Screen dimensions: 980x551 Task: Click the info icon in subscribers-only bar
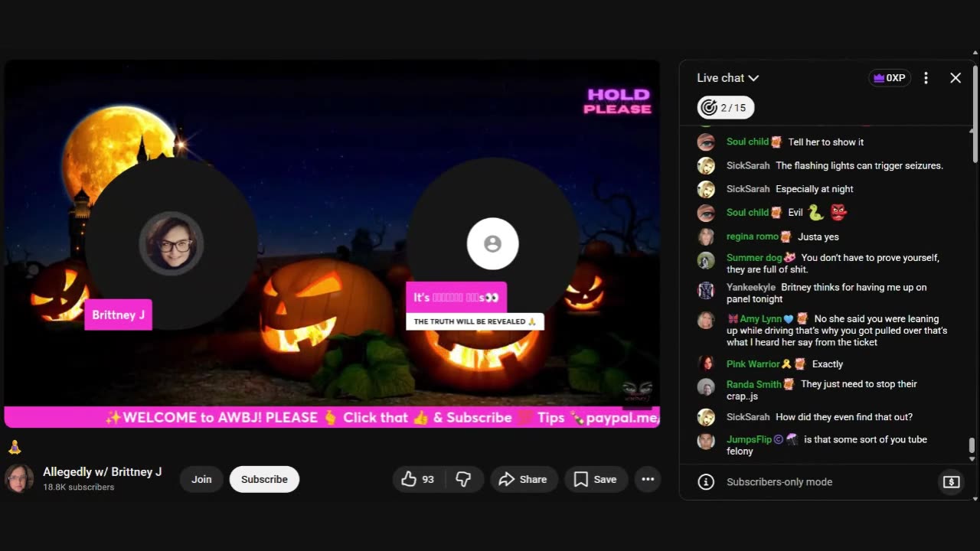[707, 482]
